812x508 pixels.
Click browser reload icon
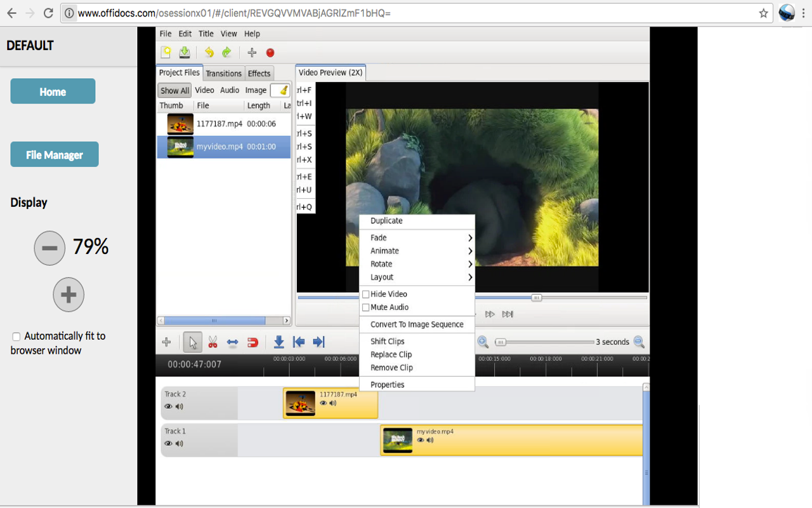48,13
